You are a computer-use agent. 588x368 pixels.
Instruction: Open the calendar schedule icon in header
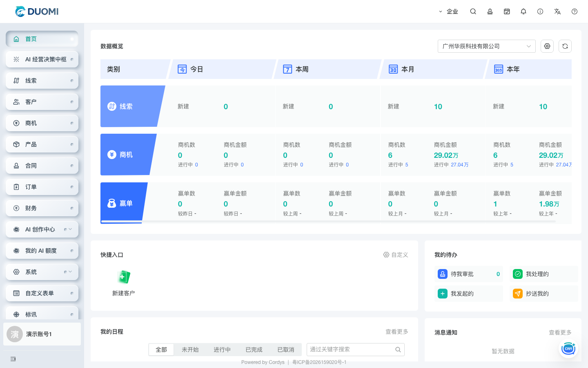(x=507, y=11)
